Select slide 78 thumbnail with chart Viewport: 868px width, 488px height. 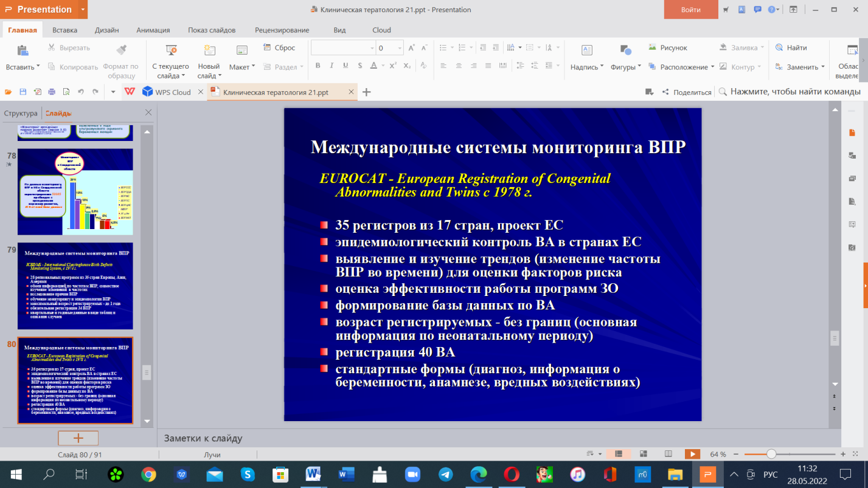point(75,192)
